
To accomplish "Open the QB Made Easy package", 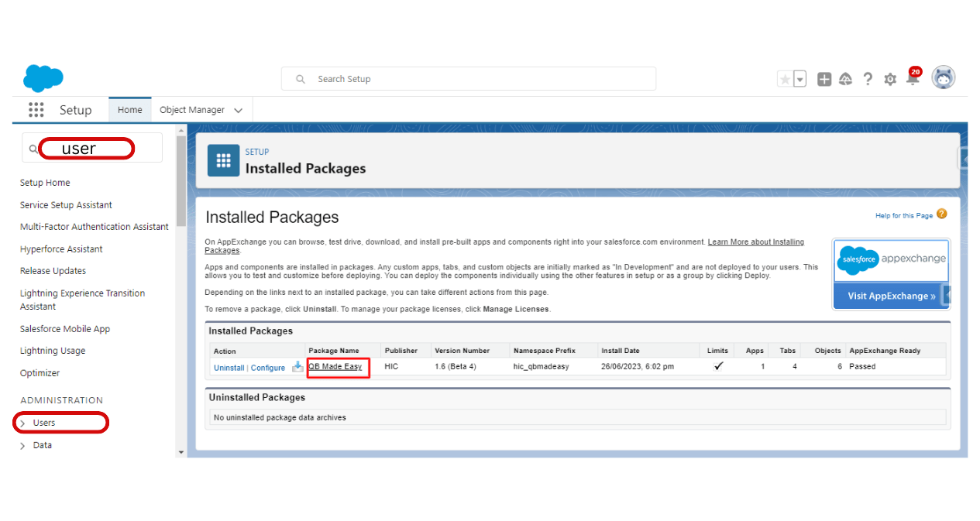I will click(335, 366).
